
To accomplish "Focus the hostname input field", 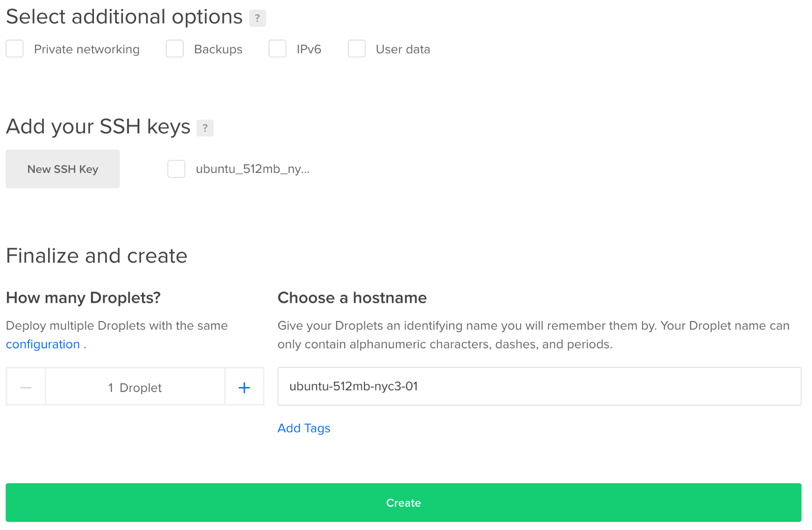I will (x=539, y=386).
